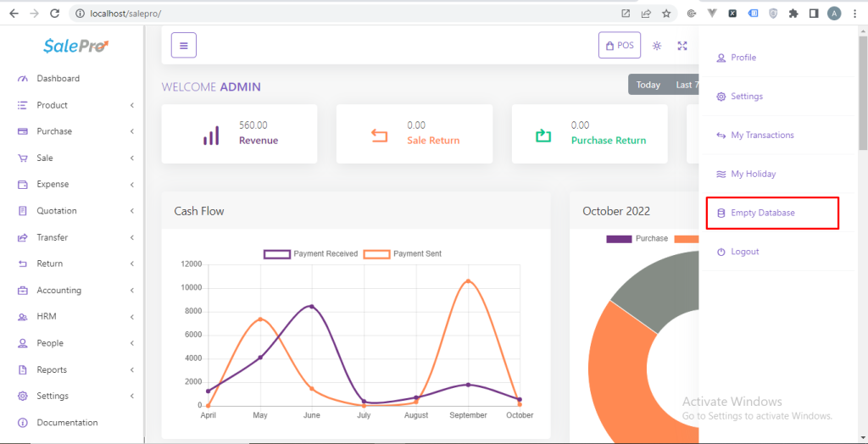Click the Dashboard icon in sidebar
Viewport: 868px width, 444px height.
[22, 79]
